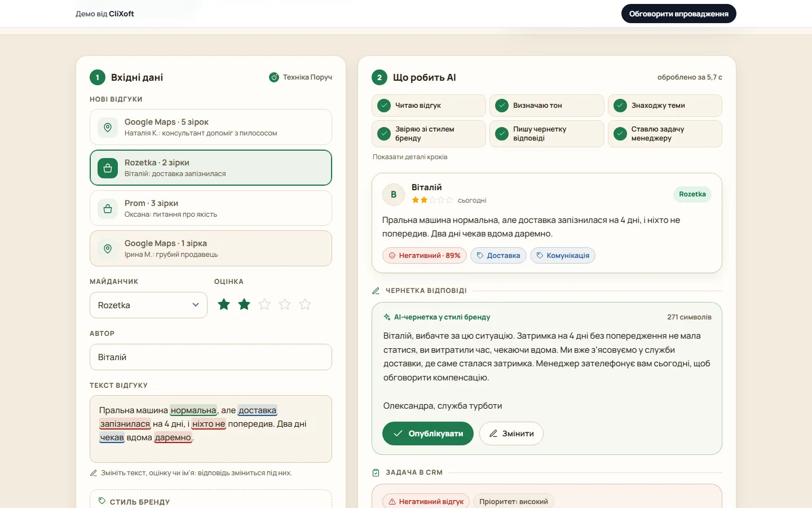Click the tag icon beside Стиль бренду

coord(102,501)
